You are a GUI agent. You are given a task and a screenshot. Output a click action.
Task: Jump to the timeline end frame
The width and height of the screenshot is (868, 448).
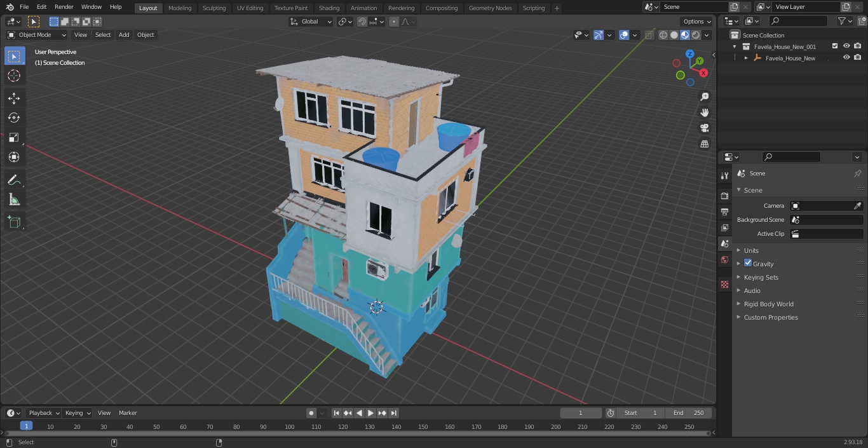(393, 413)
